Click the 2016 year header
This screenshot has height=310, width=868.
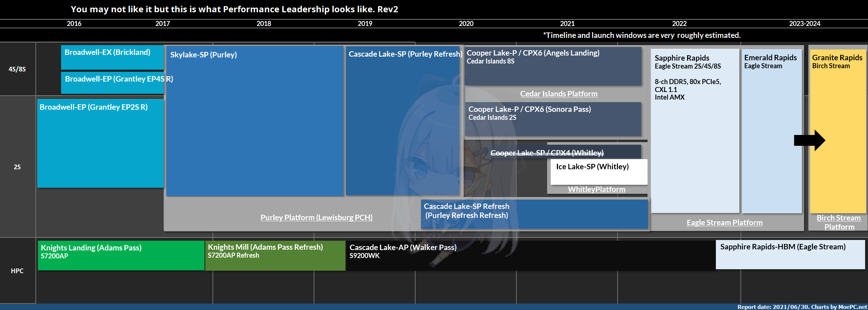pos(74,24)
